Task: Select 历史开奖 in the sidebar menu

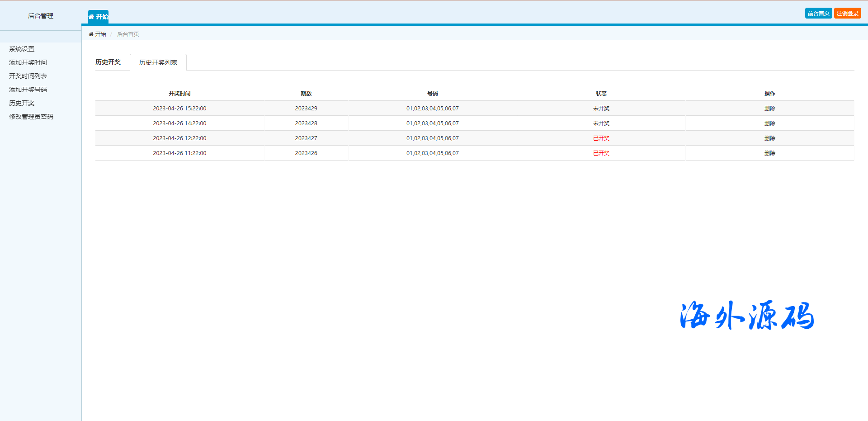Action: (22, 103)
